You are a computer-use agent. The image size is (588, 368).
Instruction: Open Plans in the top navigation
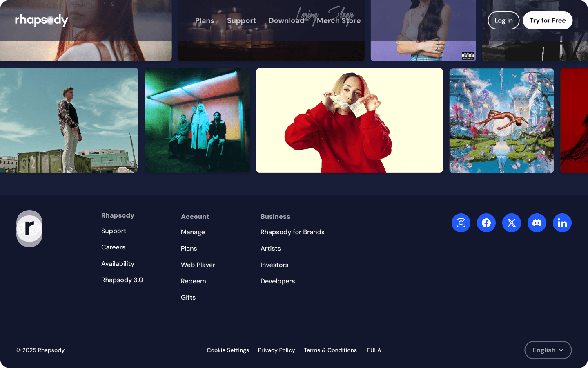(205, 20)
